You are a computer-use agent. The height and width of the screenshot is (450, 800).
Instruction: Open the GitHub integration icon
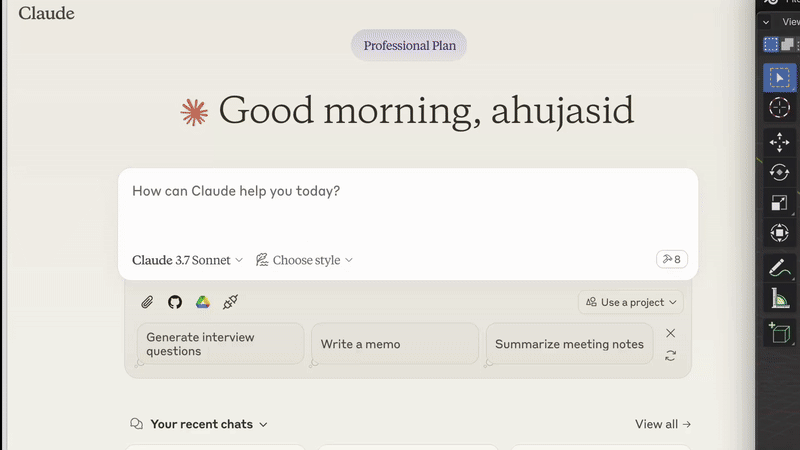[x=175, y=302]
